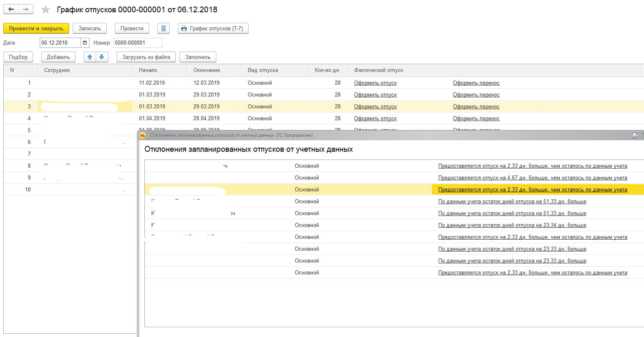Click 'Добавить' to add a row

pos(58,57)
